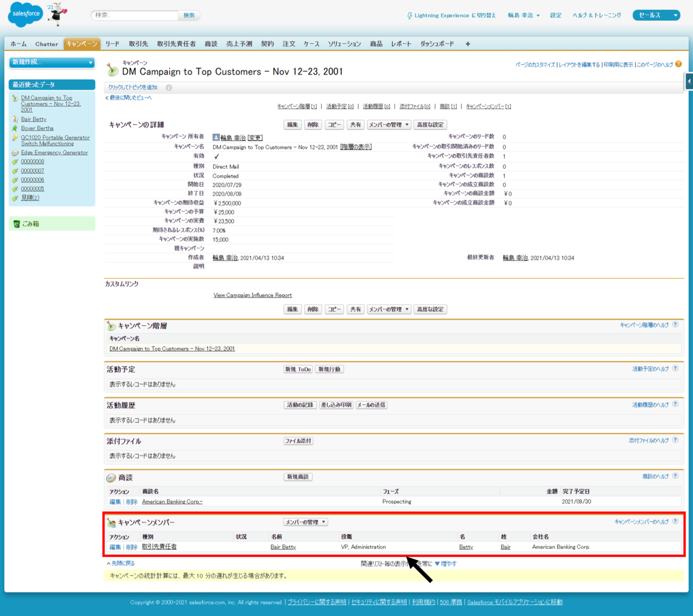This screenshot has height=616, width=693.
Task: Click the green icon beside 00000008
Action: click(x=15, y=162)
